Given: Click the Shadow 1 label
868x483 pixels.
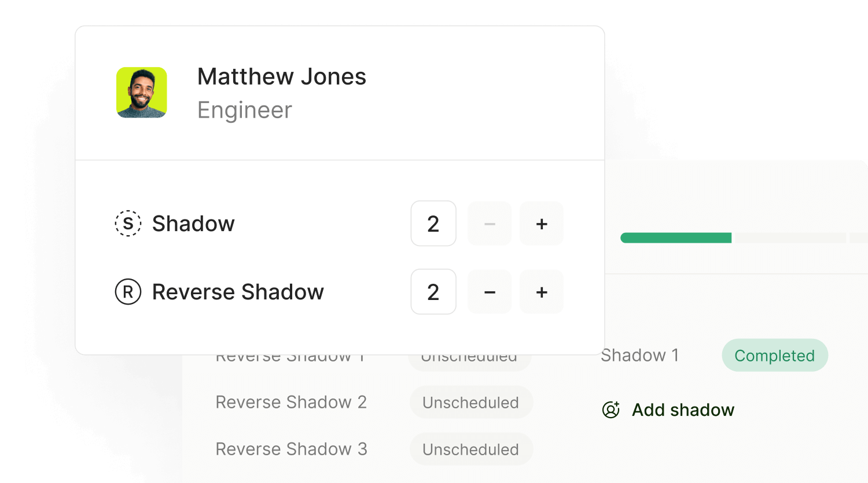Looking at the screenshot, I should coord(639,356).
